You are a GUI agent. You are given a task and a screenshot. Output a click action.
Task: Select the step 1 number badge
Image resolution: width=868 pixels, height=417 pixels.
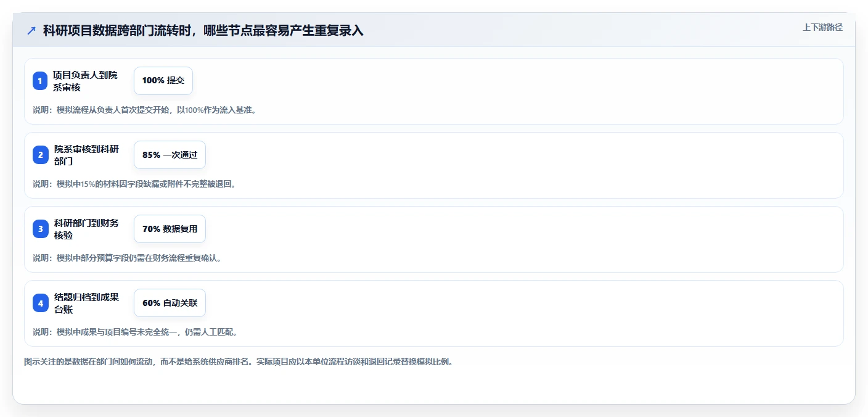click(x=40, y=81)
